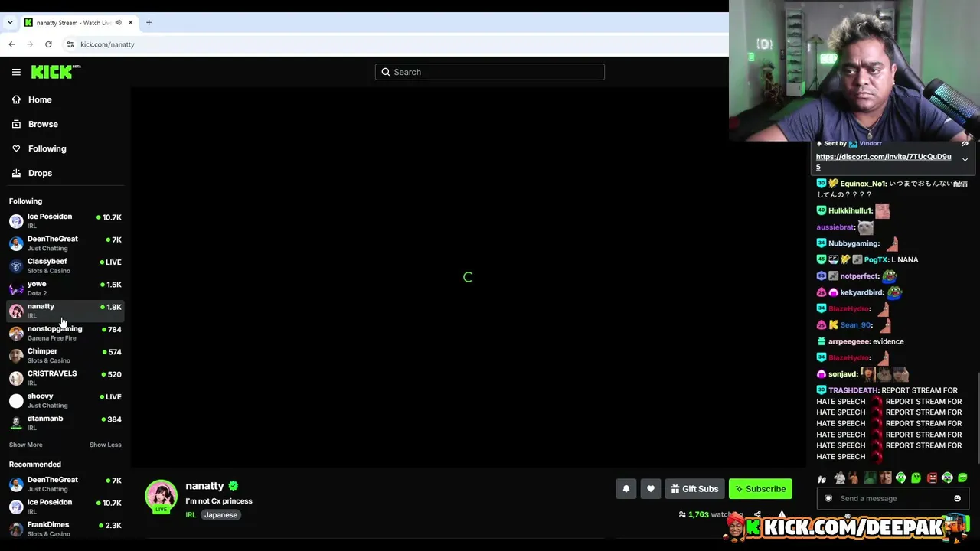Open the hamburger sidebar menu
Viewport: 980px width, 551px height.
click(16, 72)
